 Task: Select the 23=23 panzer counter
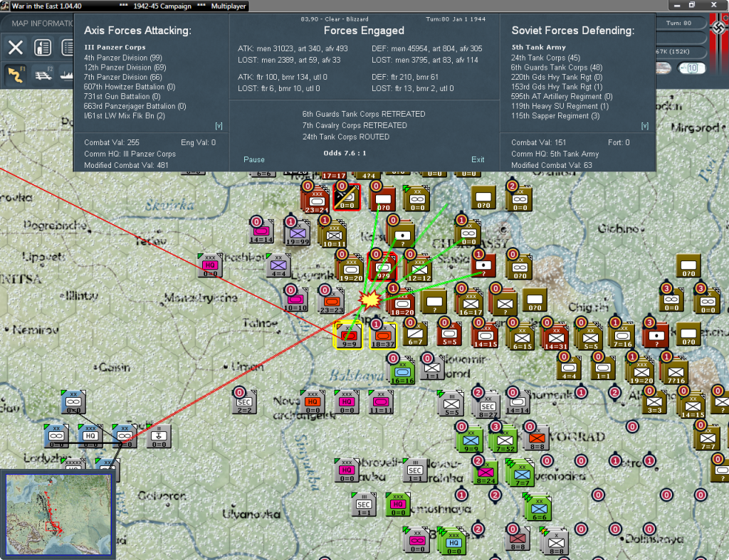(331, 301)
